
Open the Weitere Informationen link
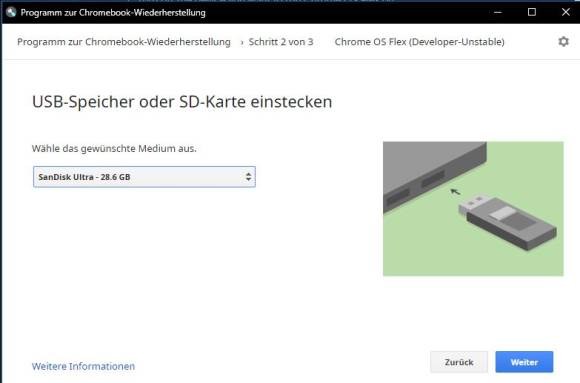click(83, 366)
